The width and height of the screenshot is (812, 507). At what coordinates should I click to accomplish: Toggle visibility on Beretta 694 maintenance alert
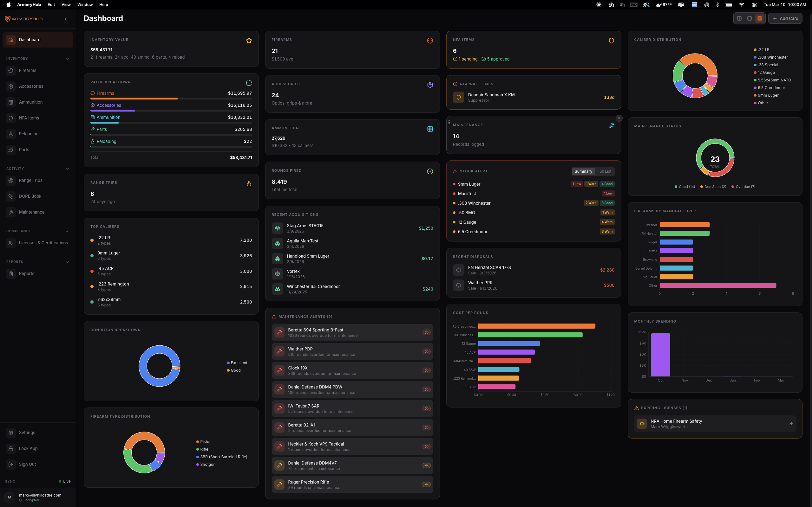(427, 332)
